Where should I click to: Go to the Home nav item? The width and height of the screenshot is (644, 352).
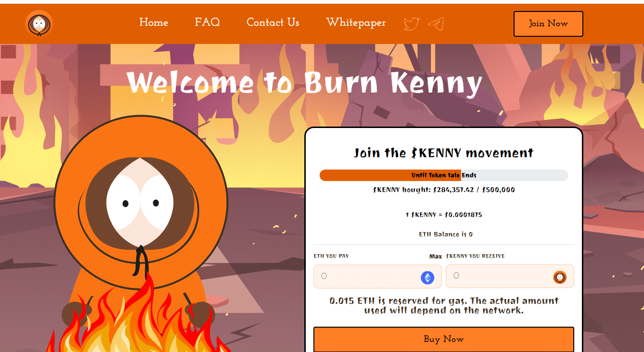pyautogui.click(x=153, y=22)
